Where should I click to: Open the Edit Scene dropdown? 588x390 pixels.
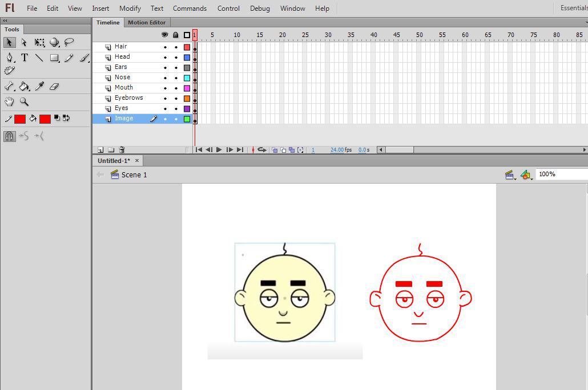click(509, 175)
